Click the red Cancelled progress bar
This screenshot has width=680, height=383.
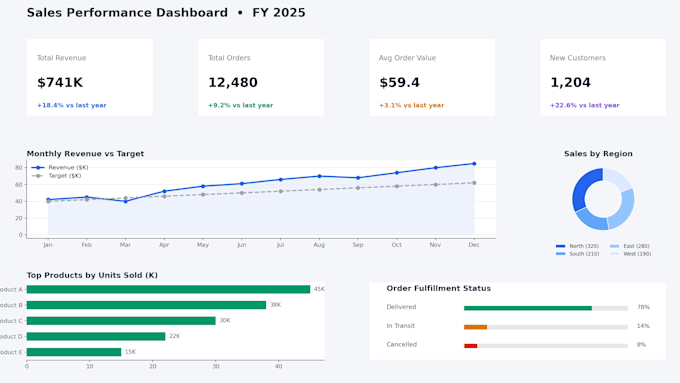coord(471,346)
